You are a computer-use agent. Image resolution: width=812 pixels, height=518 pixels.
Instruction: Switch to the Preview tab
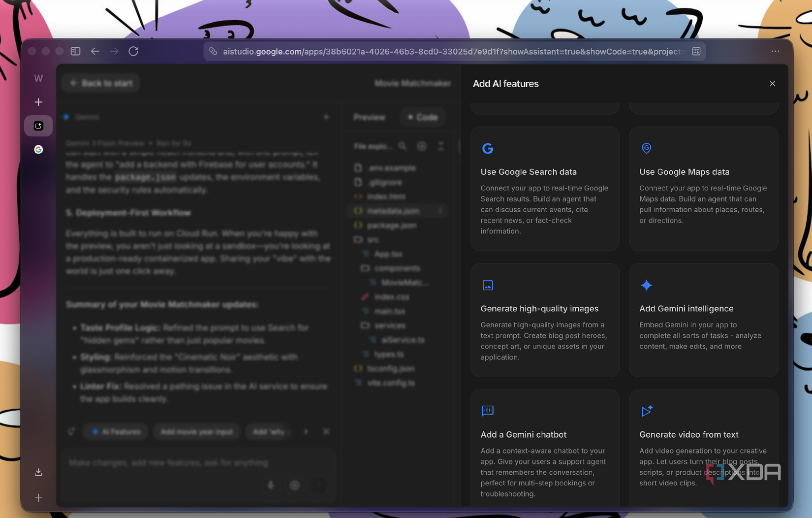coord(369,117)
